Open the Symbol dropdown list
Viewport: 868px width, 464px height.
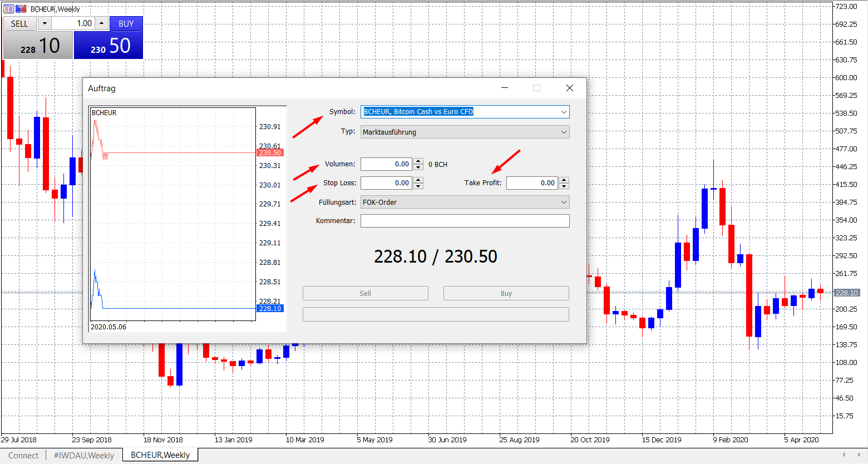[564, 112]
